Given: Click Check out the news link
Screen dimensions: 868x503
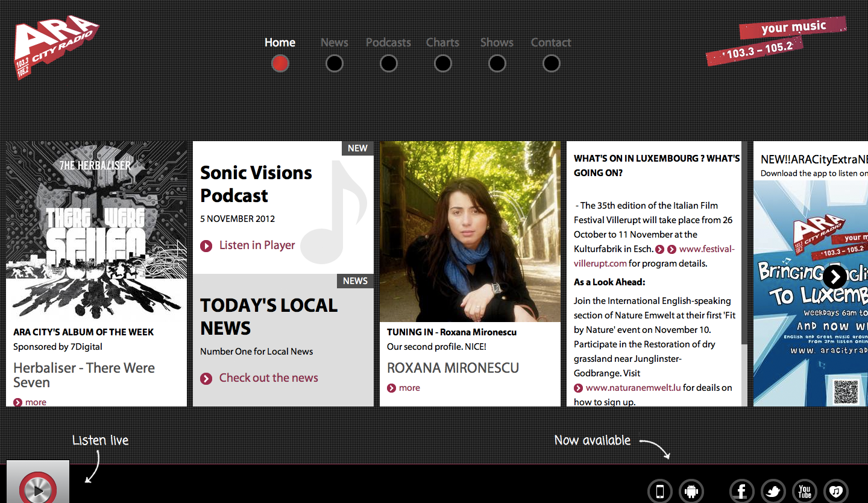Looking at the screenshot, I should pyautogui.click(x=268, y=378).
